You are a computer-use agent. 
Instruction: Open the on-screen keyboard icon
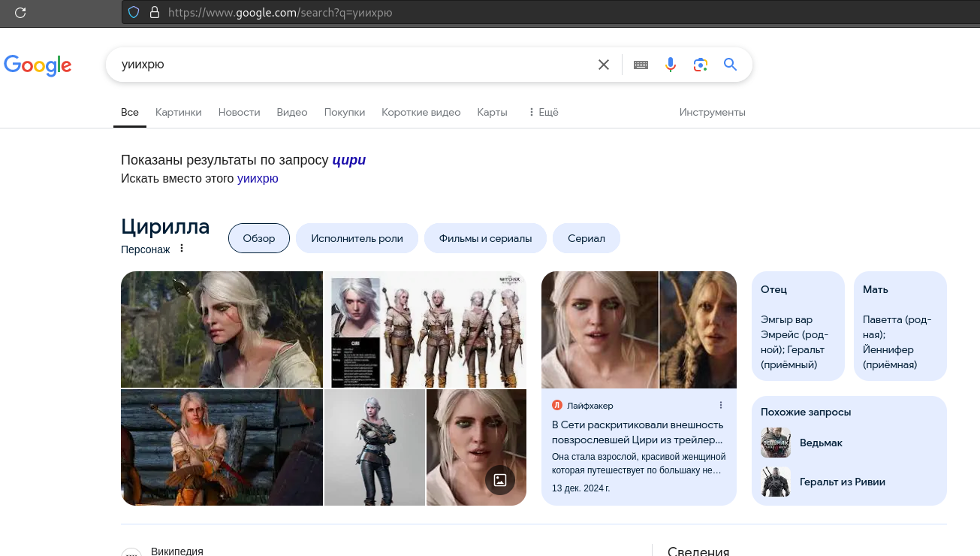[x=641, y=65]
